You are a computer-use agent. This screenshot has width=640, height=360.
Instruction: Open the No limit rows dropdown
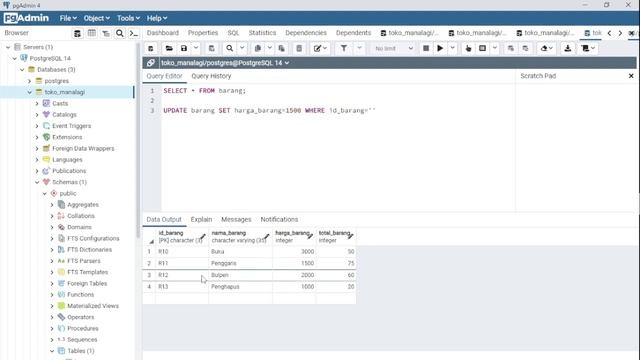(394, 48)
